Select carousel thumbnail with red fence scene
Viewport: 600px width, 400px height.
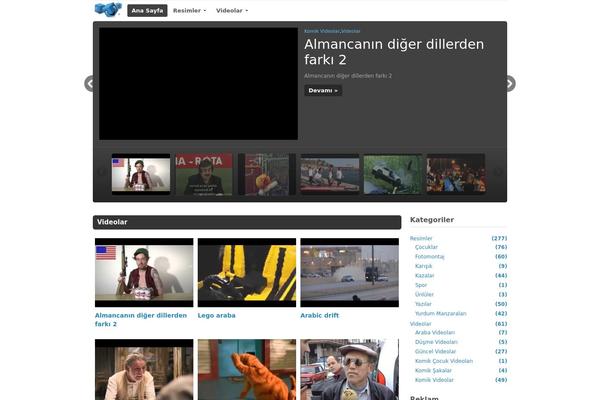click(x=267, y=174)
